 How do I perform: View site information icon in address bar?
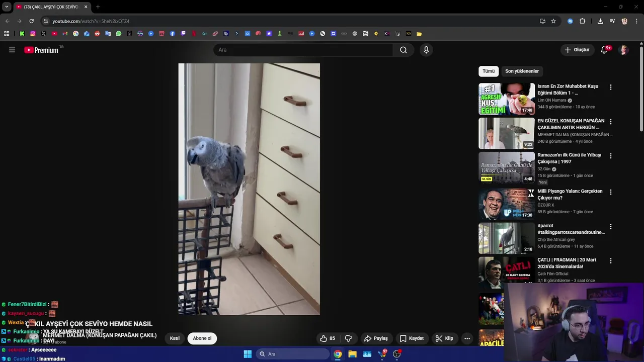46,21
